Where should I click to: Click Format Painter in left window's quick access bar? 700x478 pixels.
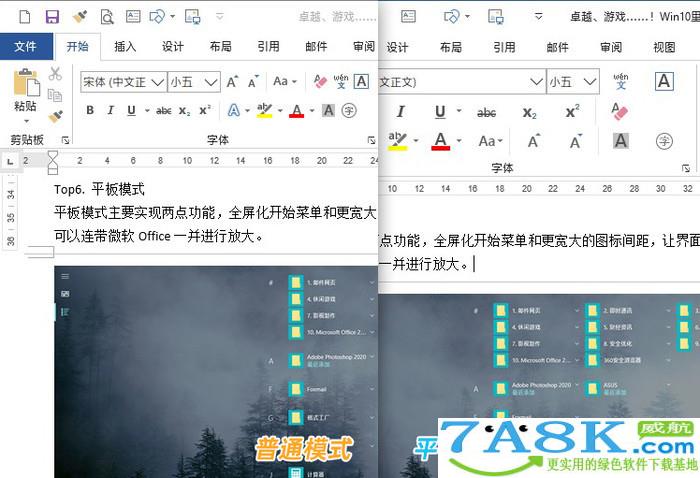pyautogui.click(x=80, y=17)
